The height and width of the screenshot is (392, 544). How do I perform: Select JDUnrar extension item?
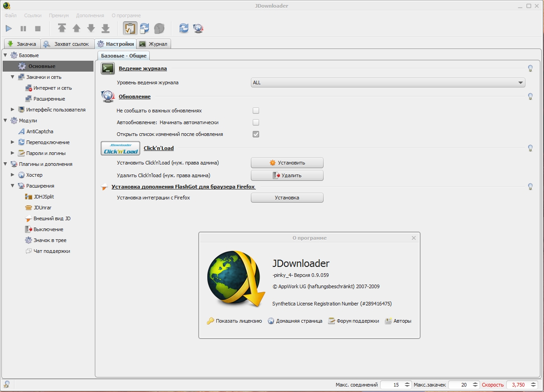[x=38, y=208]
